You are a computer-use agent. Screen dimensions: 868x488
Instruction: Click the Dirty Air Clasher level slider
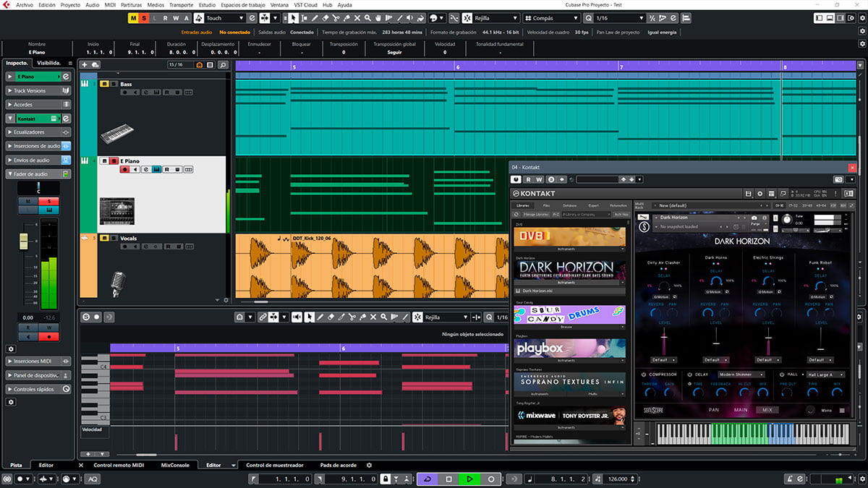point(664,338)
